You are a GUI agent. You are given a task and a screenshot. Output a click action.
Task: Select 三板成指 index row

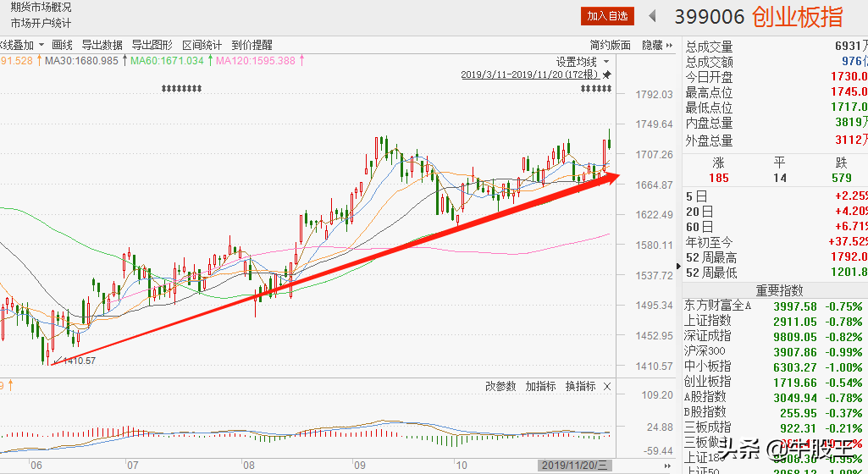coord(775,427)
